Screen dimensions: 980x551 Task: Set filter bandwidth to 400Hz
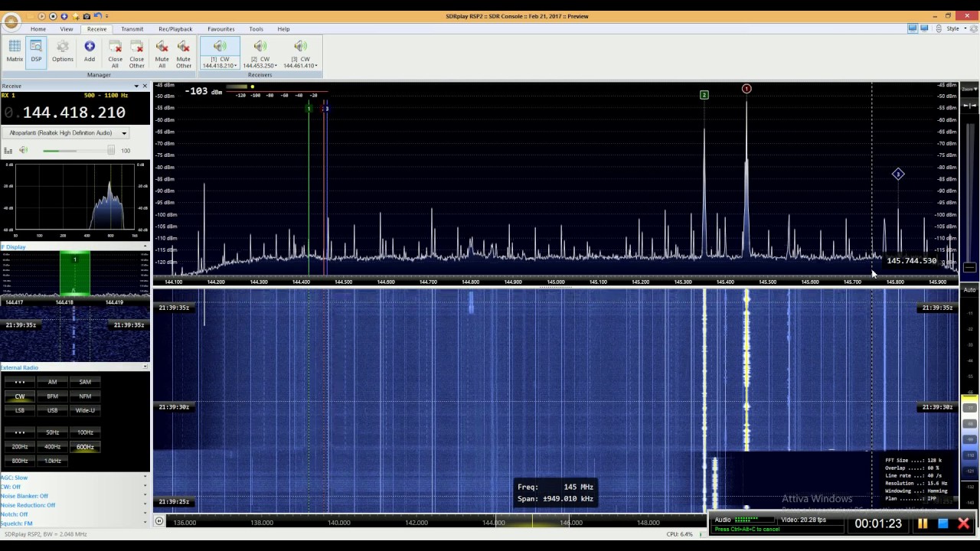click(52, 447)
